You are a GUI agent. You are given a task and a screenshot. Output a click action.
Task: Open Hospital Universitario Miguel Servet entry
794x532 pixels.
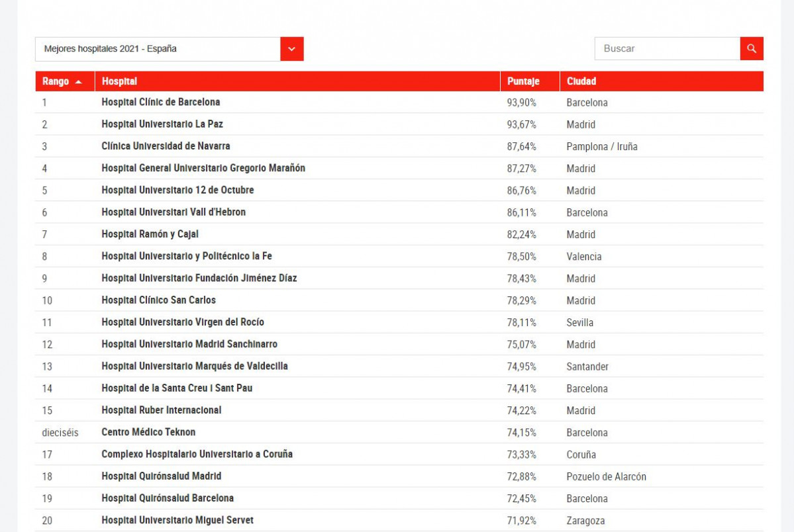[177, 520]
